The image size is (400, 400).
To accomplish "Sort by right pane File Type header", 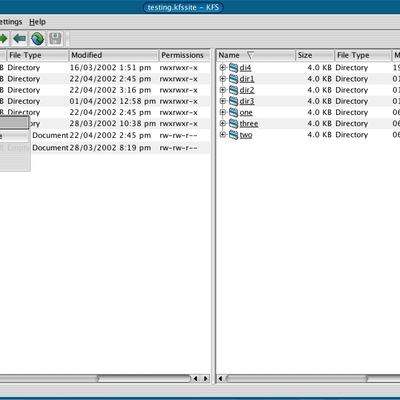I will [363, 55].
